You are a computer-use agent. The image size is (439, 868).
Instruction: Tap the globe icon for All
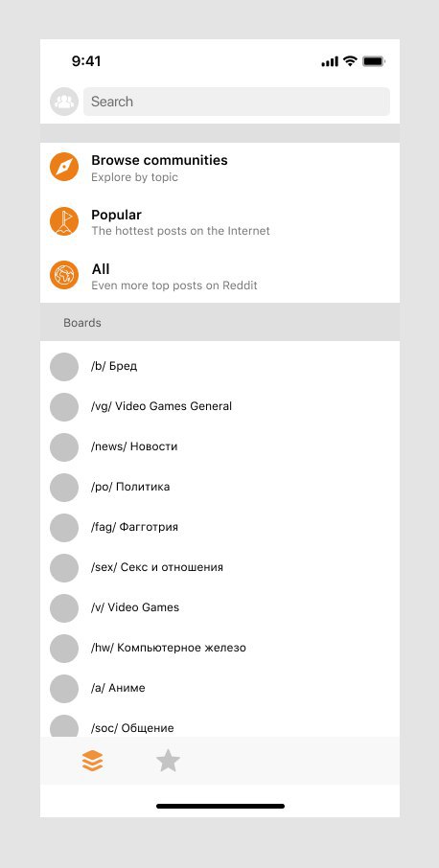tap(64, 275)
